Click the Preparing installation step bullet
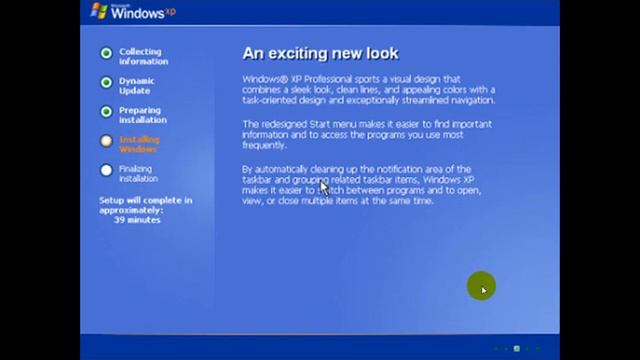640x360 pixels. [x=106, y=112]
